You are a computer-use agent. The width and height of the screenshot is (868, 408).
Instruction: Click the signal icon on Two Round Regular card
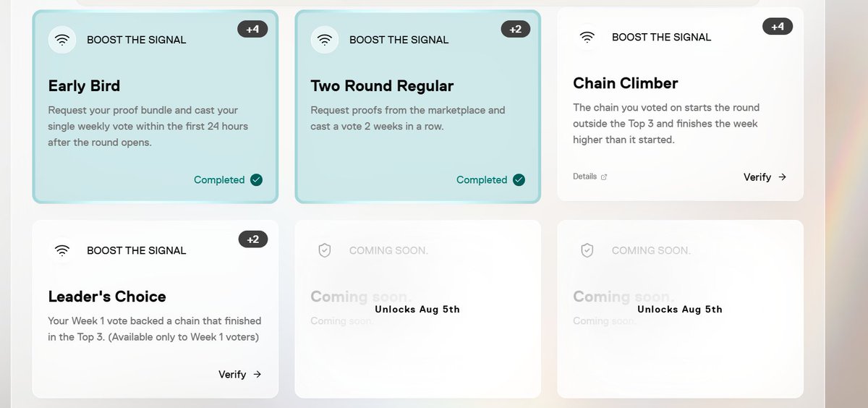pyautogui.click(x=325, y=40)
